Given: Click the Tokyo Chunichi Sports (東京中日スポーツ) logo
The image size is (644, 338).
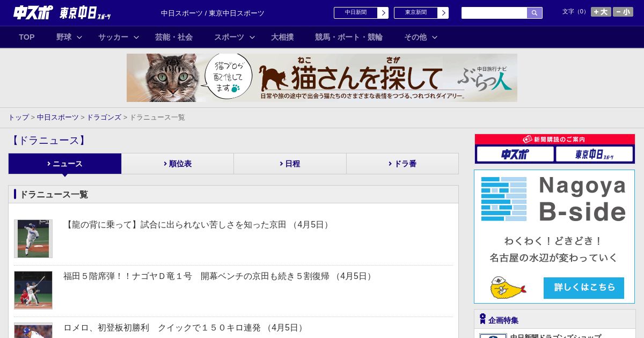Looking at the screenshot, I should pos(85,13).
